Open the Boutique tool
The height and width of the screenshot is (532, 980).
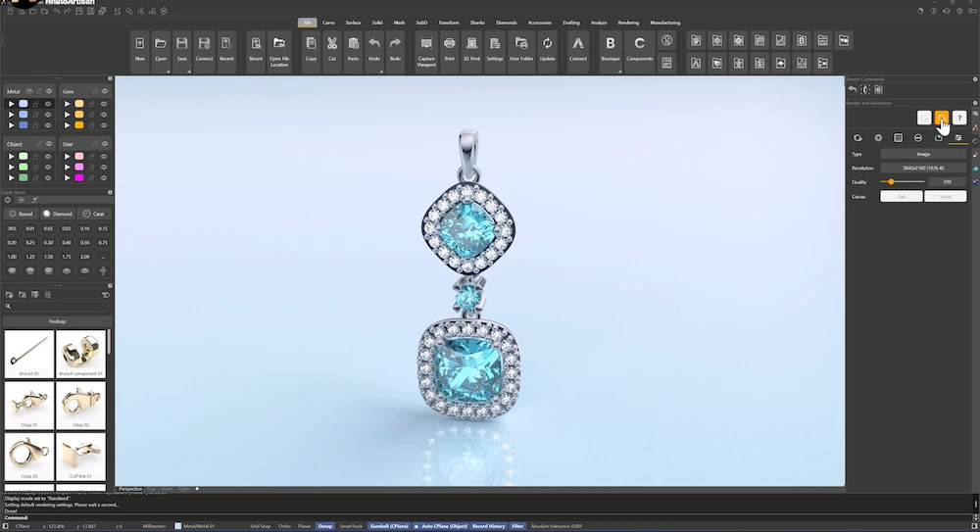point(611,50)
